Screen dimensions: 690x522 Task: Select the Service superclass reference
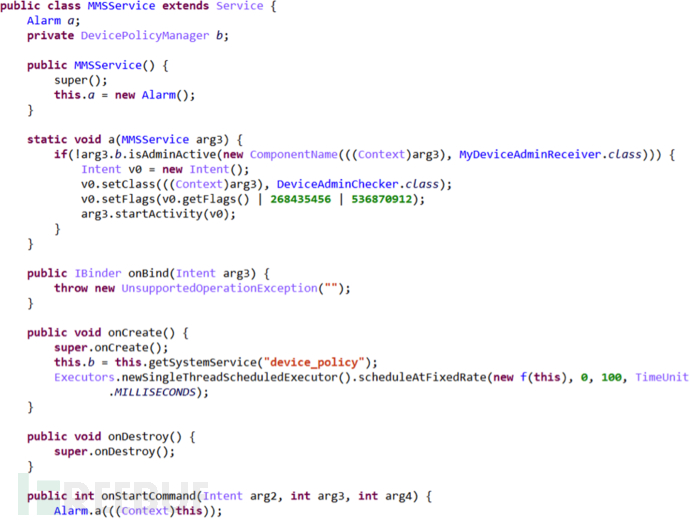(240, 6)
